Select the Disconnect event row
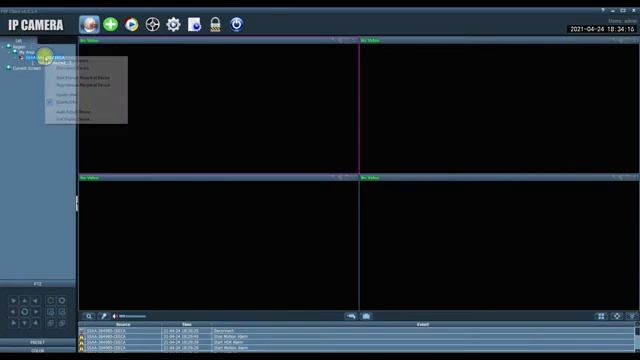The height and width of the screenshot is (360, 640). pos(356,331)
